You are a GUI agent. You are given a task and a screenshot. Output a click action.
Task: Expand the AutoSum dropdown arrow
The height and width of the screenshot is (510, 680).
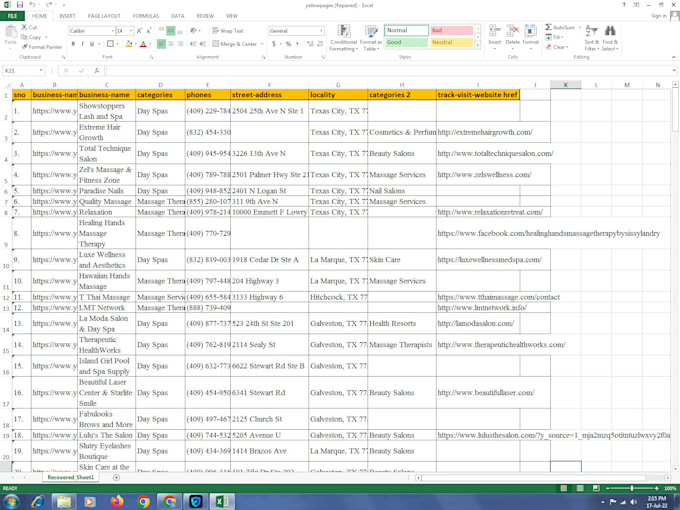click(579, 27)
